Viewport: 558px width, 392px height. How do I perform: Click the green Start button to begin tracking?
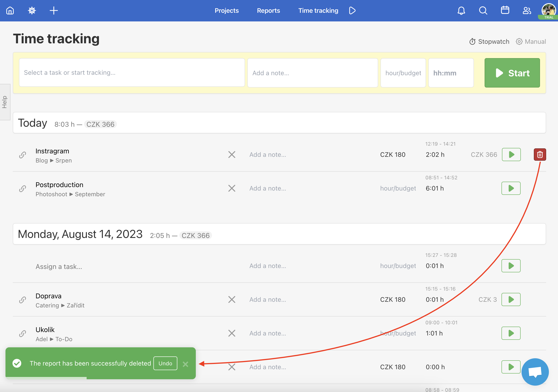tap(512, 72)
